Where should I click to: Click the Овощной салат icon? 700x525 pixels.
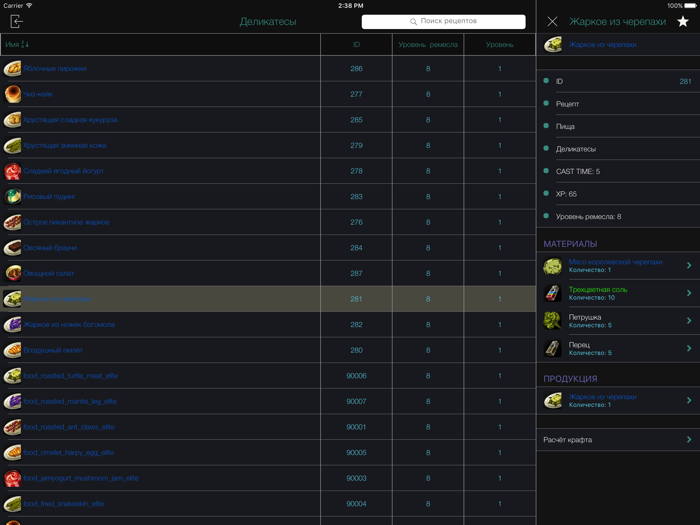12,273
